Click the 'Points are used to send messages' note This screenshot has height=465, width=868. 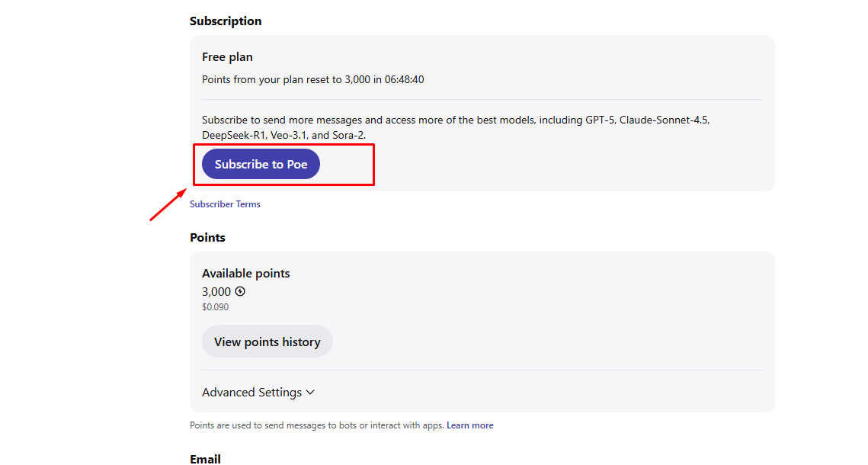[316, 425]
